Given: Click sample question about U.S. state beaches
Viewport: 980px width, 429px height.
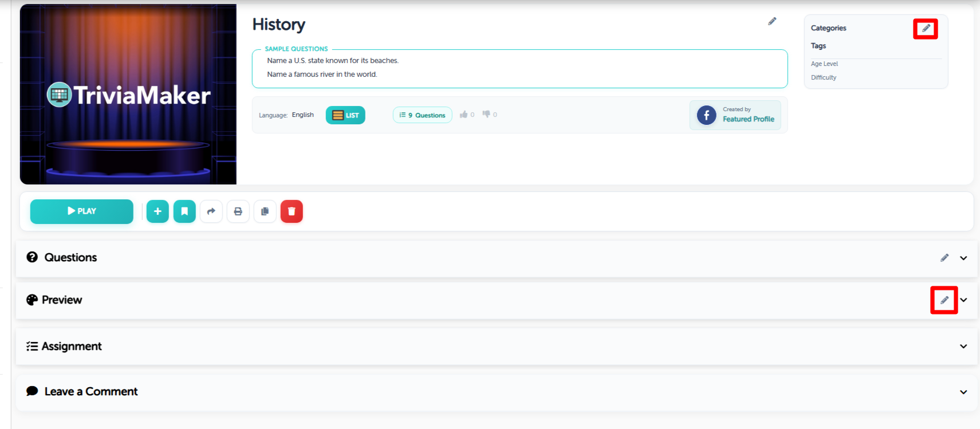Looking at the screenshot, I should pos(333,61).
